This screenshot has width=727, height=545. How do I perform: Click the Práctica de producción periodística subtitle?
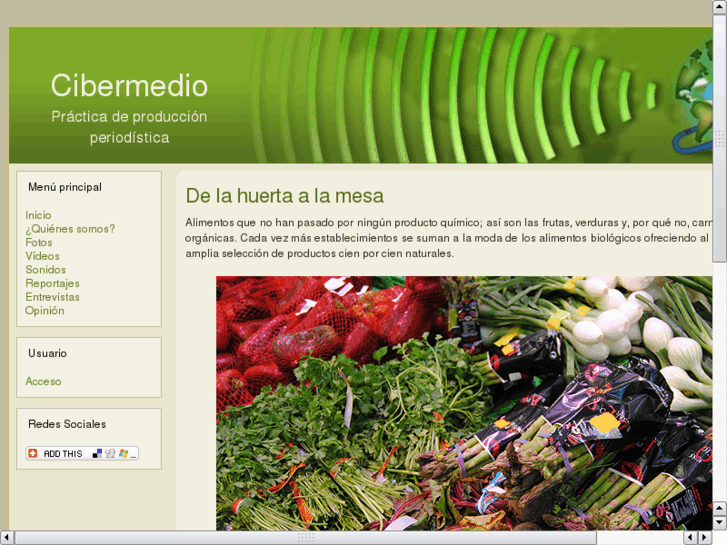tap(129, 127)
